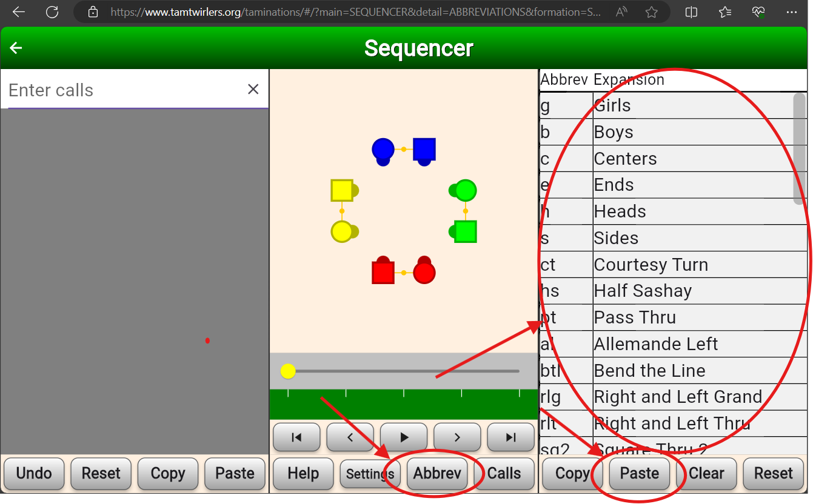
Task: Click the "Allemande Left" expansion cell
Action: [x=700, y=344]
